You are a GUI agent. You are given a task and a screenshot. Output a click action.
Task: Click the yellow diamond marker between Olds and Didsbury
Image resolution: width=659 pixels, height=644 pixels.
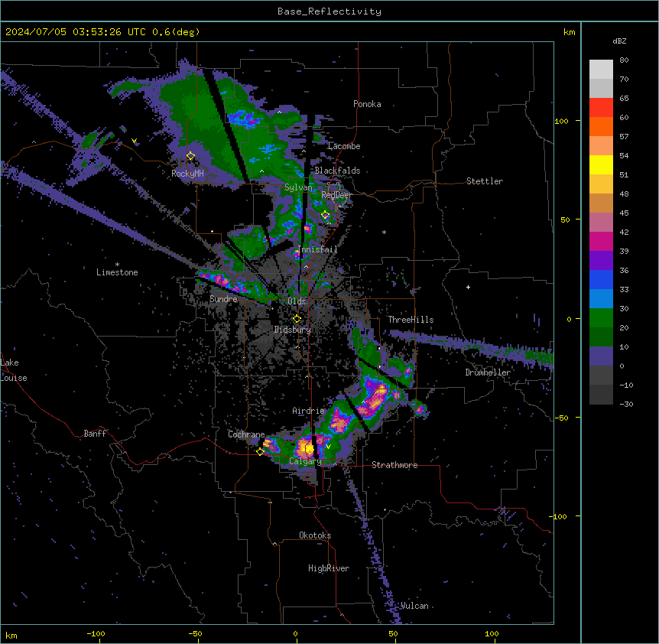pyautogui.click(x=297, y=319)
